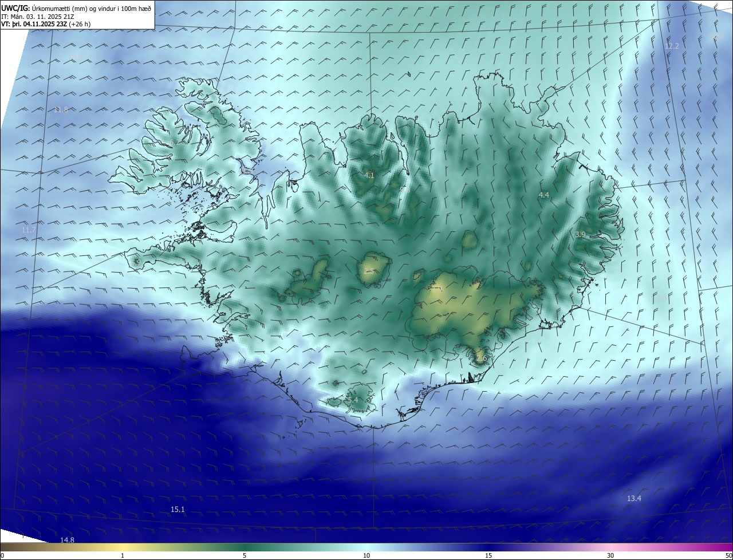
Task: Click the 11.7 value label on the map
Action: click(x=28, y=230)
